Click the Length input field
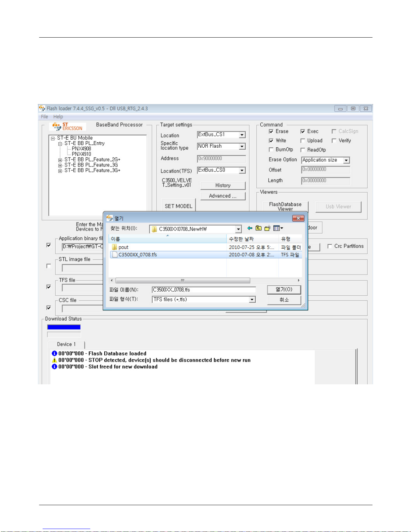Viewport: 411px width, 532px height. pos(325,181)
